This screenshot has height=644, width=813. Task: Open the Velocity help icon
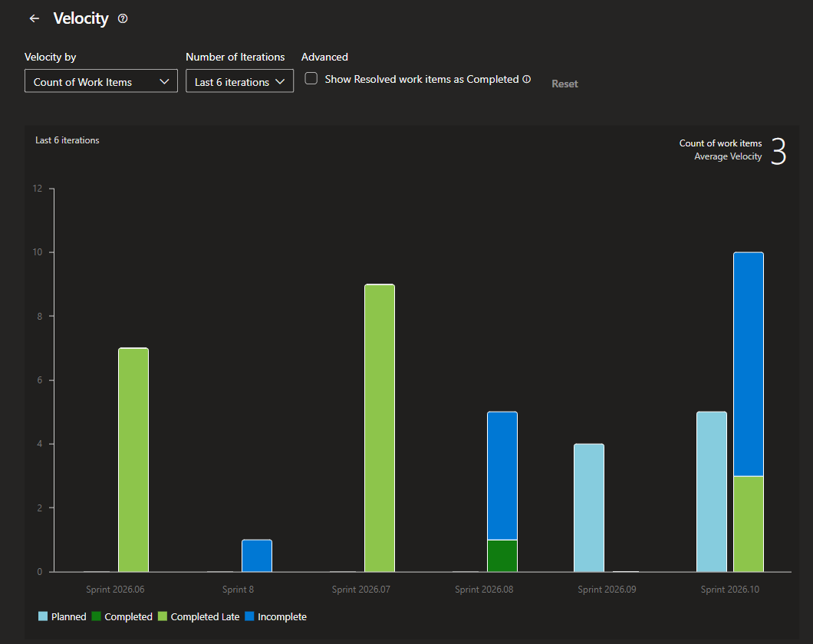[x=123, y=18]
